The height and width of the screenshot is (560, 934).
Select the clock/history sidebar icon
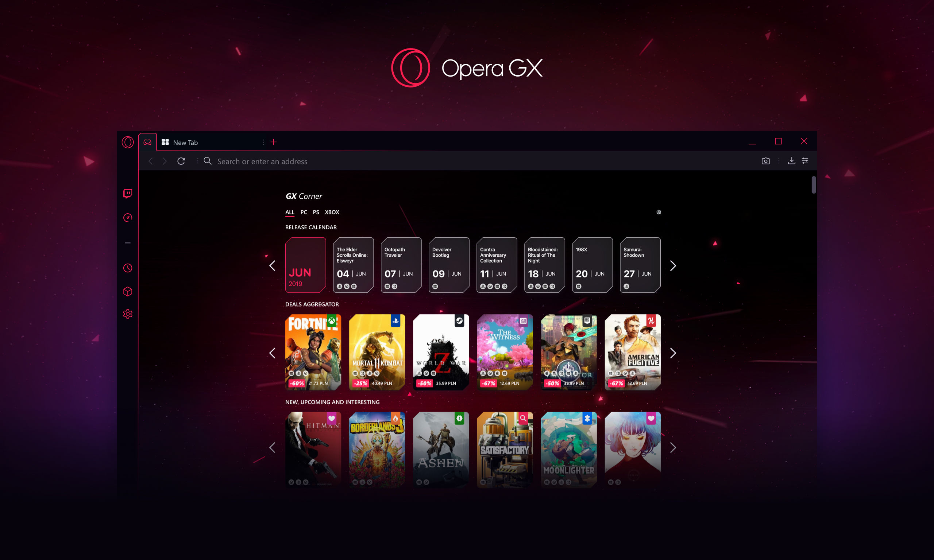127,268
